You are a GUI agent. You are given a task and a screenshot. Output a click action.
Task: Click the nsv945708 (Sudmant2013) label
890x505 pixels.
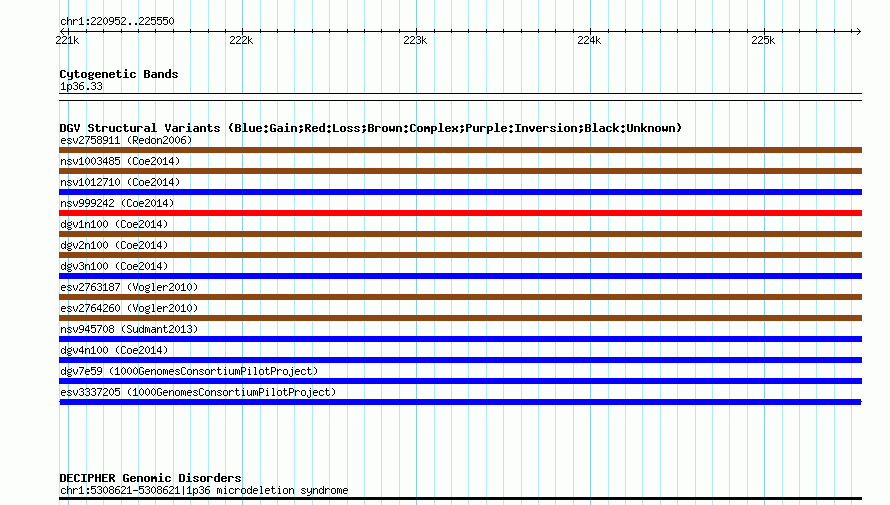pyautogui.click(x=129, y=329)
